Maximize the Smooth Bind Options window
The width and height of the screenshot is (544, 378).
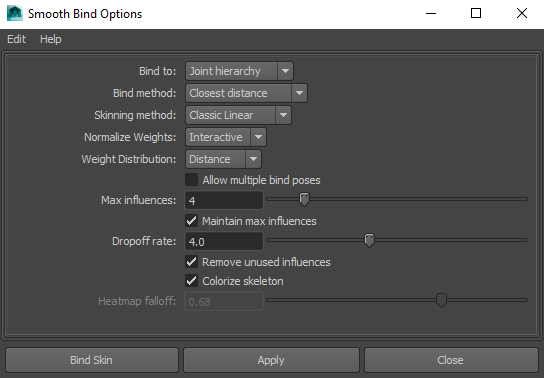(476, 14)
